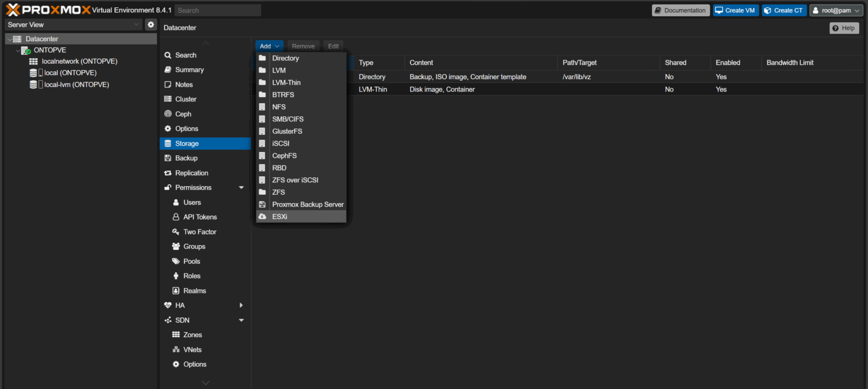Choose CephFS from the Add menu

click(301, 156)
